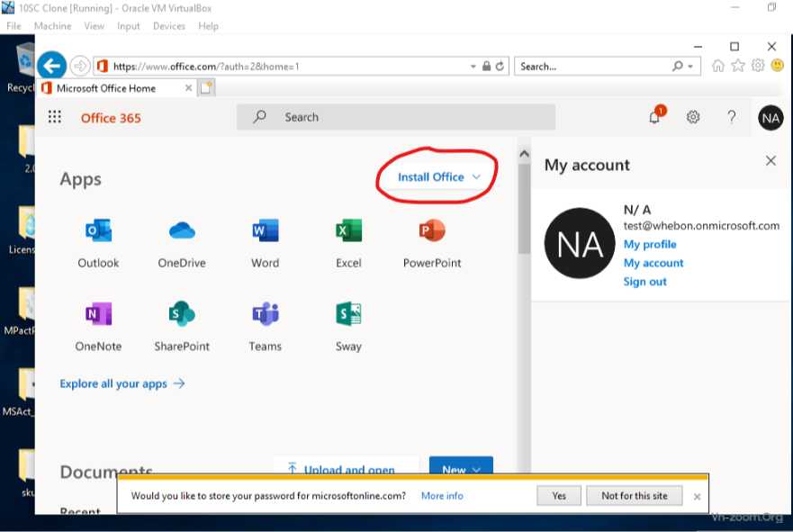The width and height of the screenshot is (793, 532).
Task: Click the Sign out link
Action: click(x=644, y=282)
